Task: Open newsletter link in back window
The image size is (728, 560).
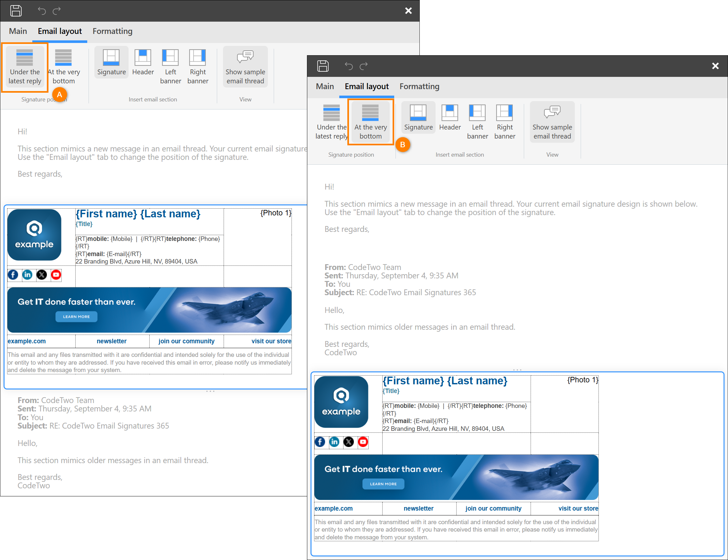Action: point(112,341)
